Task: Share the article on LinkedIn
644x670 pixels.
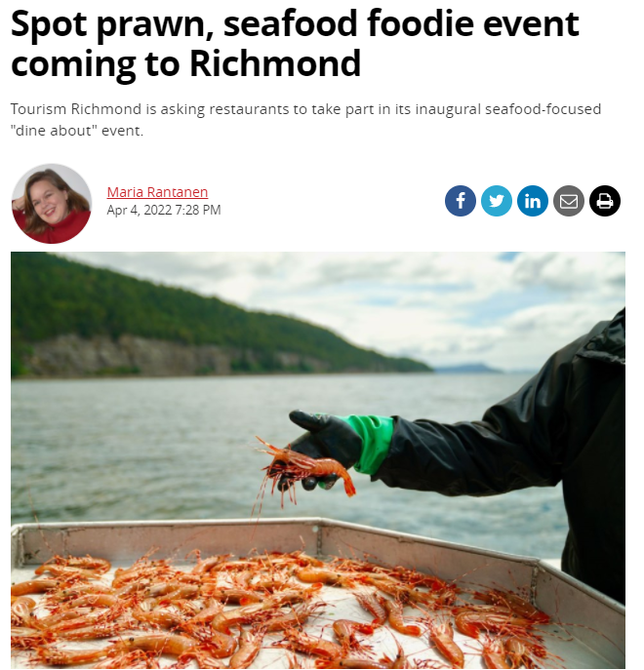Action: pyautogui.click(x=533, y=201)
